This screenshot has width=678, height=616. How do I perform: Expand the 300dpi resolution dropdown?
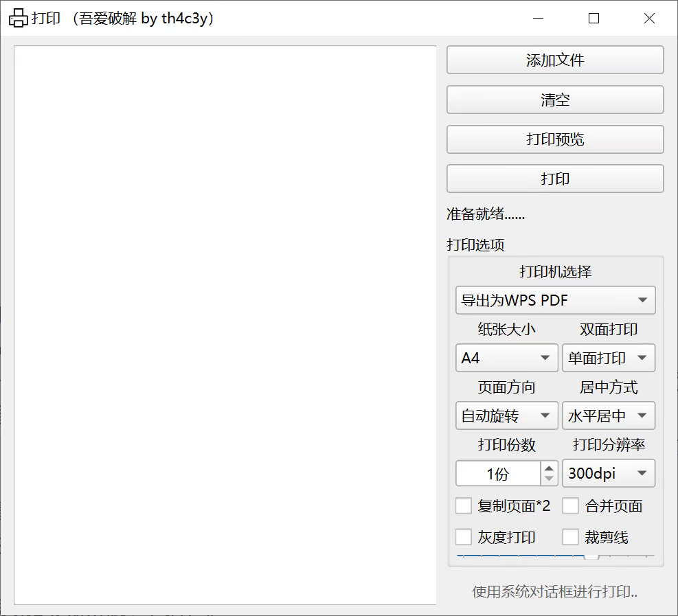[608, 473]
